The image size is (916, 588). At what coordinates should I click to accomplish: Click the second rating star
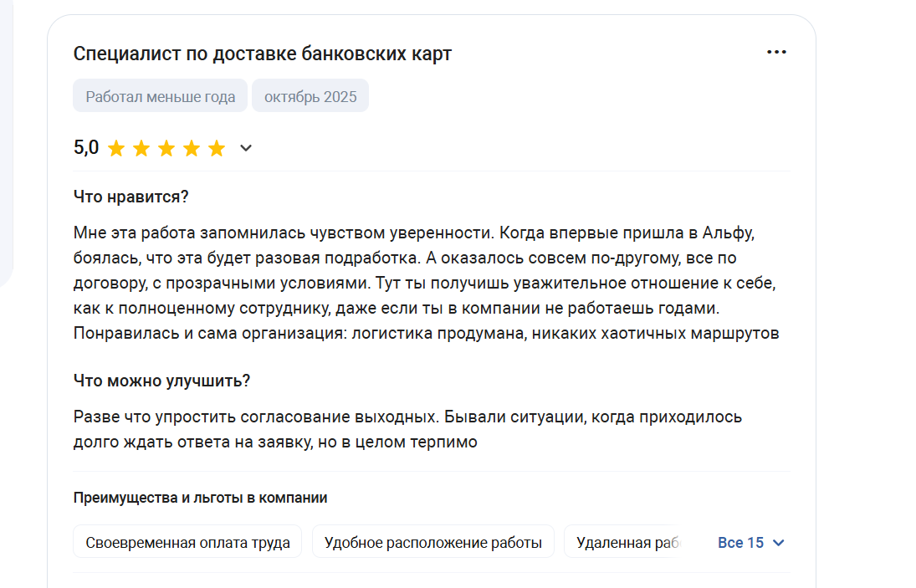(x=141, y=149)
